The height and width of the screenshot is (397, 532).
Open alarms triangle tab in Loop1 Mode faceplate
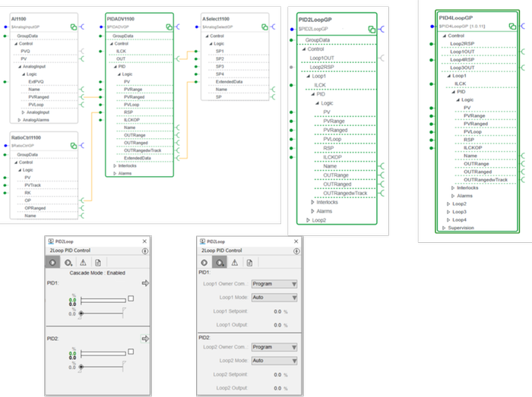[235, 263]
